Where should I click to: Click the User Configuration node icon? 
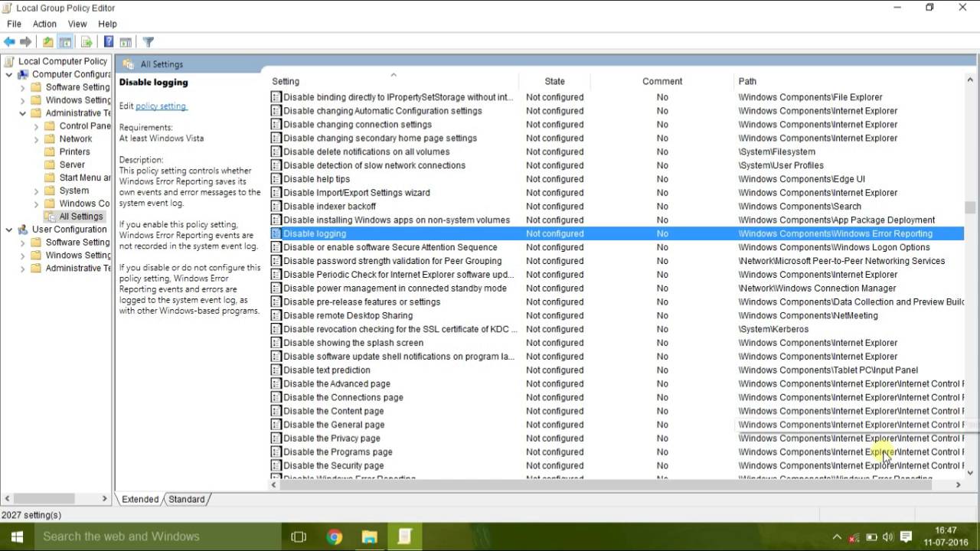click(23, 229)
